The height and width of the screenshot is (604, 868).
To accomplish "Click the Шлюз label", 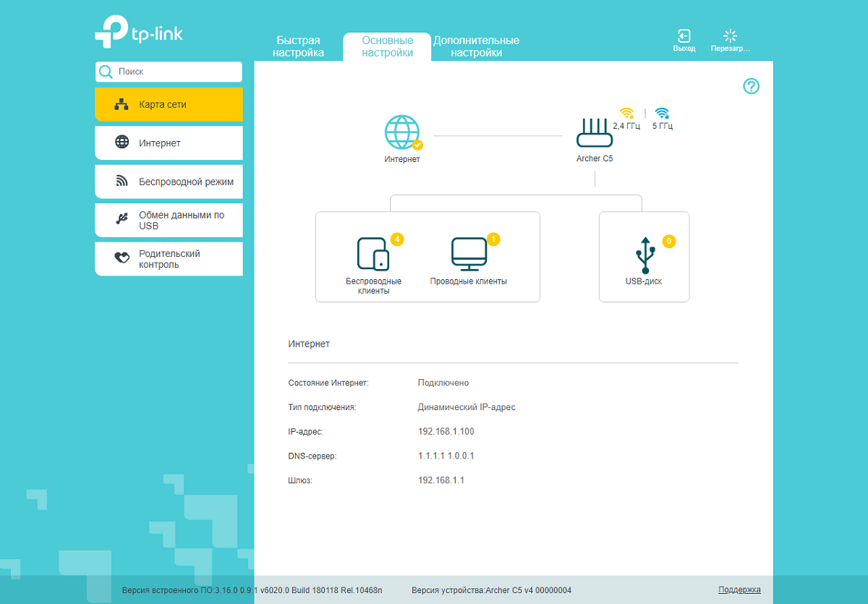I will (300, 480).
